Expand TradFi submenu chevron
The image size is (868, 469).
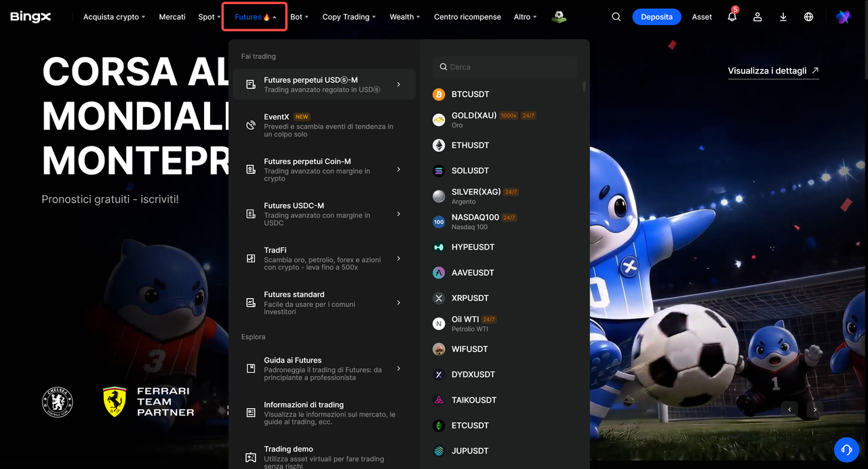tap(399, 258)
